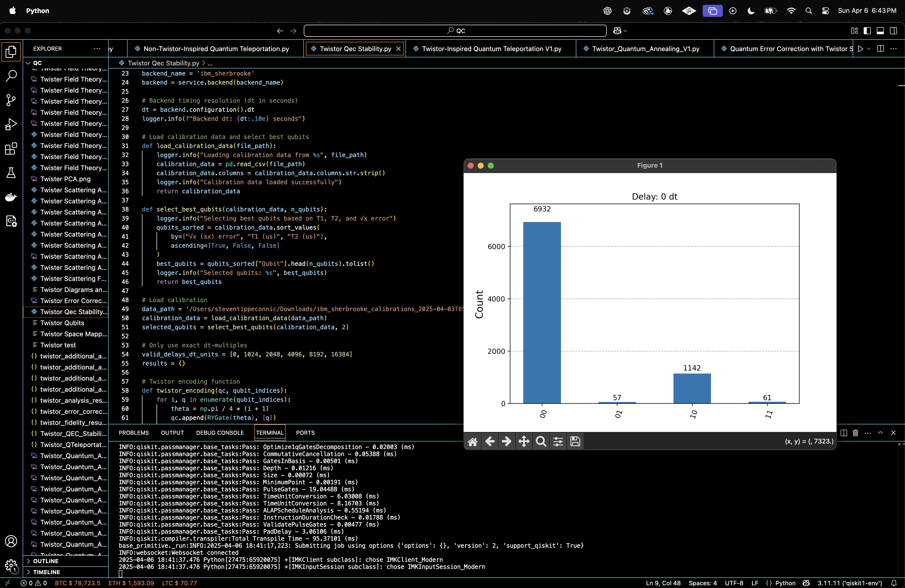Click Python interpreter 3.11.11 in status bar
Screen dimensions: 905x588
849,583
